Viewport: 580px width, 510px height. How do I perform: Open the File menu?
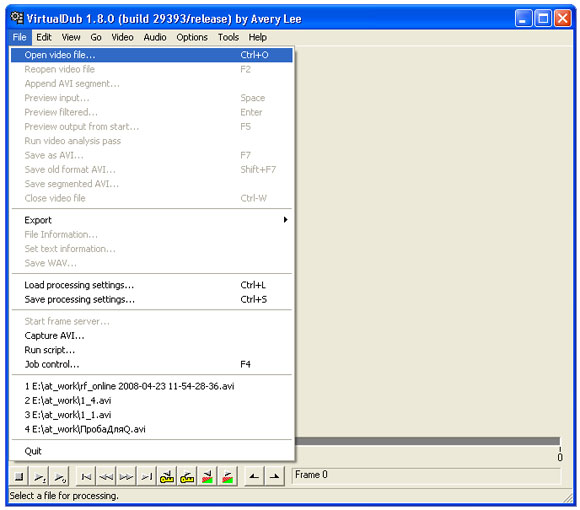[x=19, y=37]
